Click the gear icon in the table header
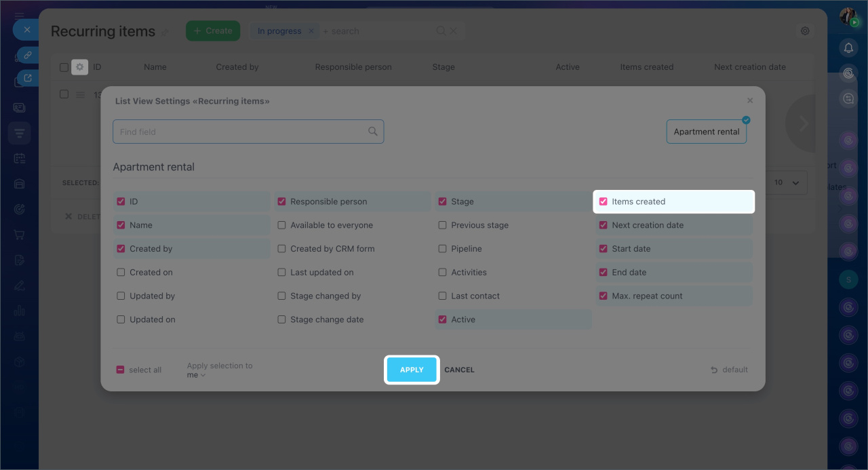Viewport: 868px width, 470px height. 80,67
